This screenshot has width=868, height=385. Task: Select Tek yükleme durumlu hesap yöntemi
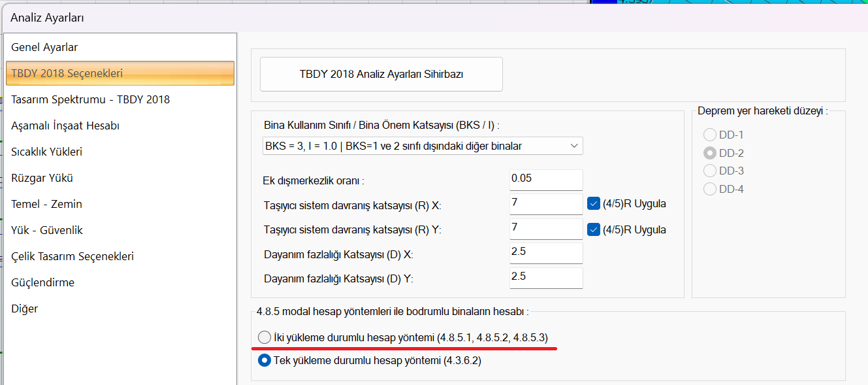[265, 360]
